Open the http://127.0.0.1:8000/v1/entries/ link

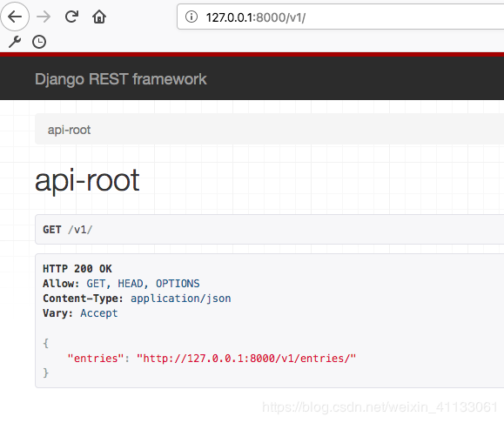point(246,358)
